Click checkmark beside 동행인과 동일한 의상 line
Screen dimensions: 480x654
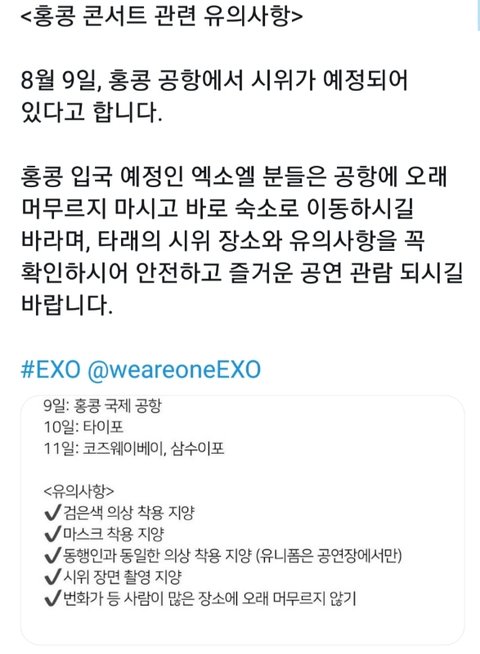point(53,556)
